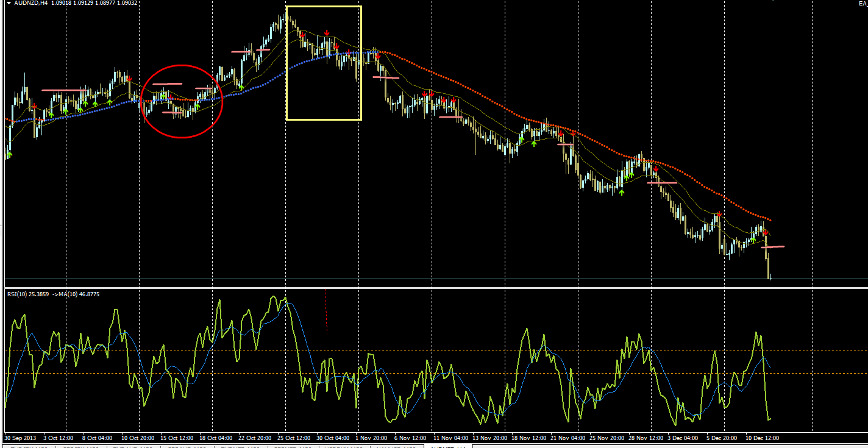Select the 1 Nov 20:00 time label
This screenshot has width=868, height=448.
(x=371, y=438)
